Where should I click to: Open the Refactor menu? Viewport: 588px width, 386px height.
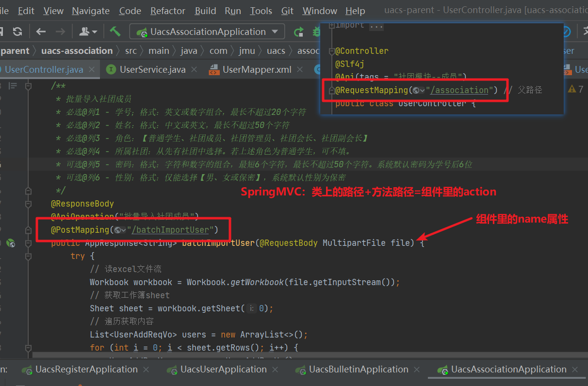click(x=168, y=11)
